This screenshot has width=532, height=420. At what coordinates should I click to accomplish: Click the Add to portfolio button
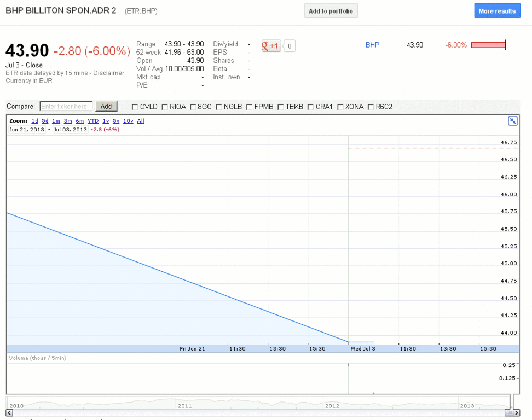(x=331, y=11)
